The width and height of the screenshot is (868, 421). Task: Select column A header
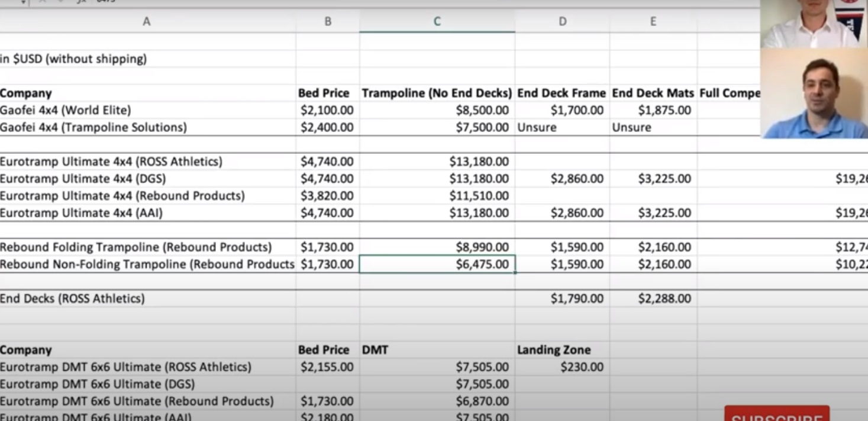click(x=147, y=21)
